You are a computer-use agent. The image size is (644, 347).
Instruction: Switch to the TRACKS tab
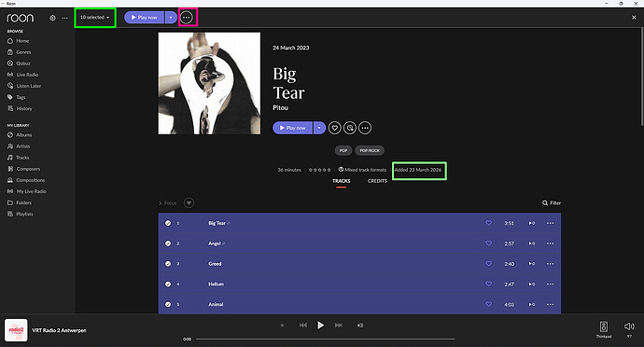[342, 181]
